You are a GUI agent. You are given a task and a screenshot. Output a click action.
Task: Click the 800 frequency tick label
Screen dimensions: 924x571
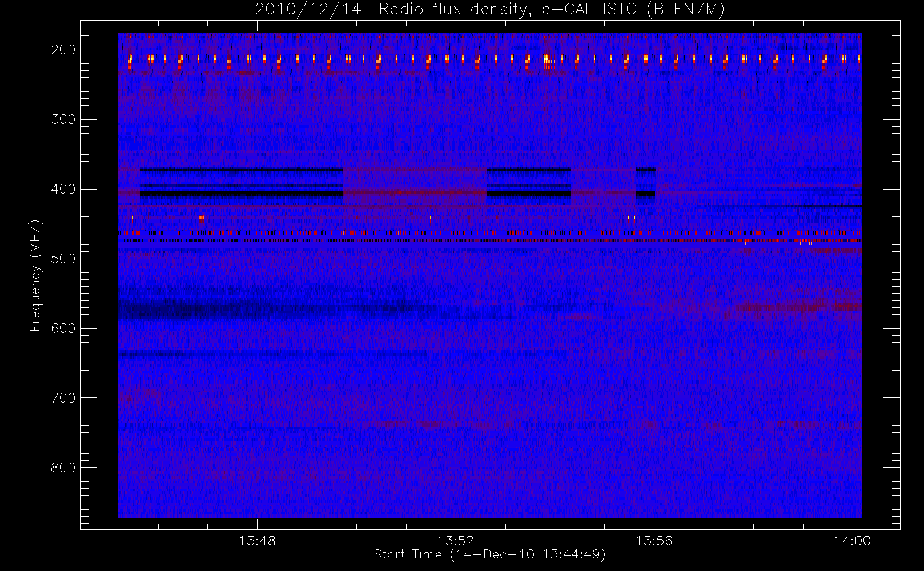pos(63,468)
